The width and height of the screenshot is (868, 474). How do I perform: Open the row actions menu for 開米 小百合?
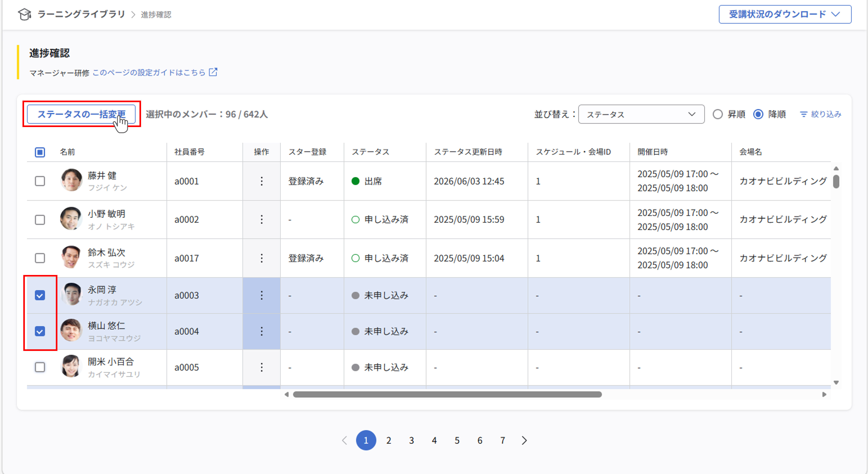[x=261, y=367]
